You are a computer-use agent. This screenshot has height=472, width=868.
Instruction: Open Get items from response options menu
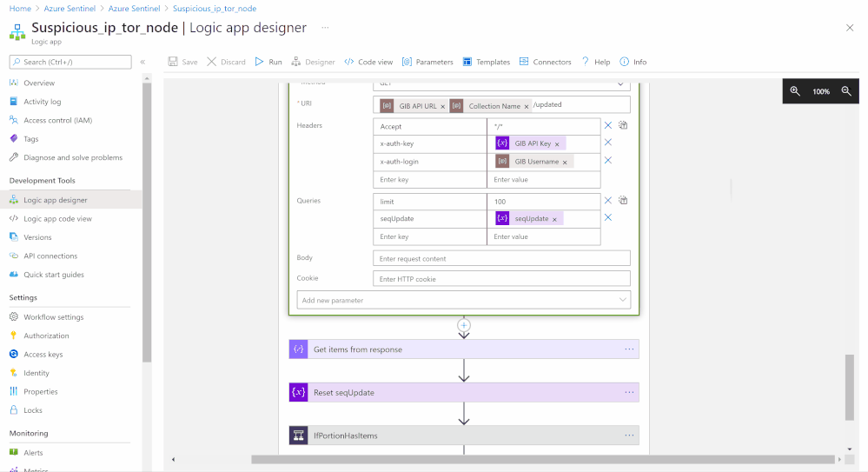pyautogui.click(x=629, y=349)
